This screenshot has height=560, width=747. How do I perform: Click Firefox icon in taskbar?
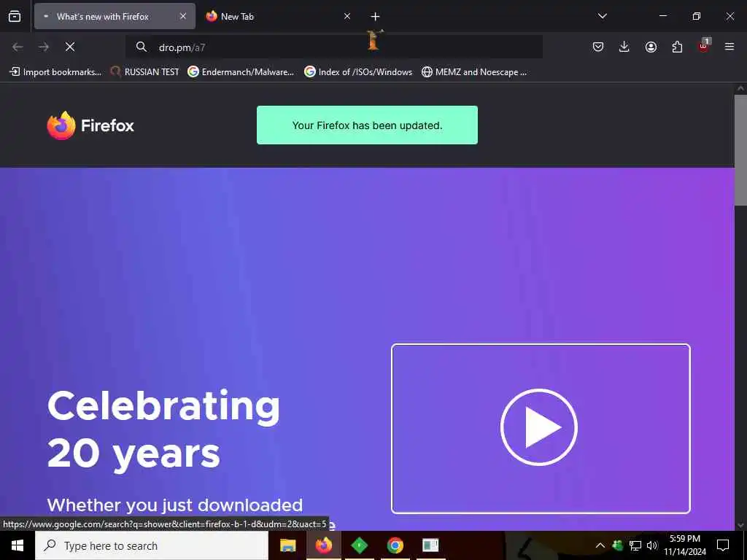click(323, 545)
